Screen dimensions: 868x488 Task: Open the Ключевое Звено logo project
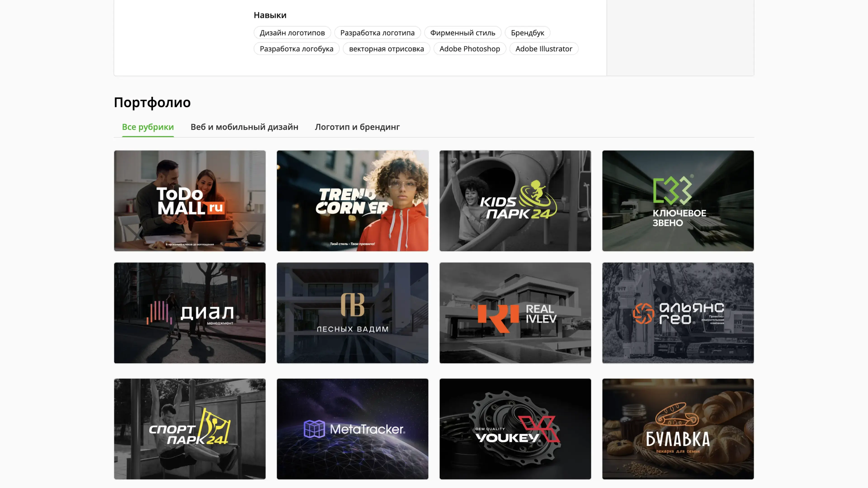pyautogui.click(x=678, y=201)
